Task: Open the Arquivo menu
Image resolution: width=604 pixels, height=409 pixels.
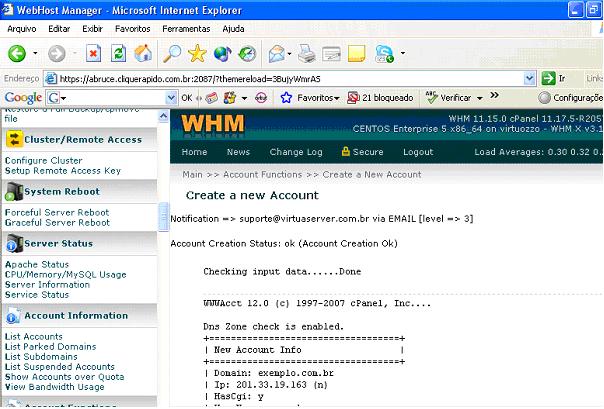Action: [x=22, y=29]
